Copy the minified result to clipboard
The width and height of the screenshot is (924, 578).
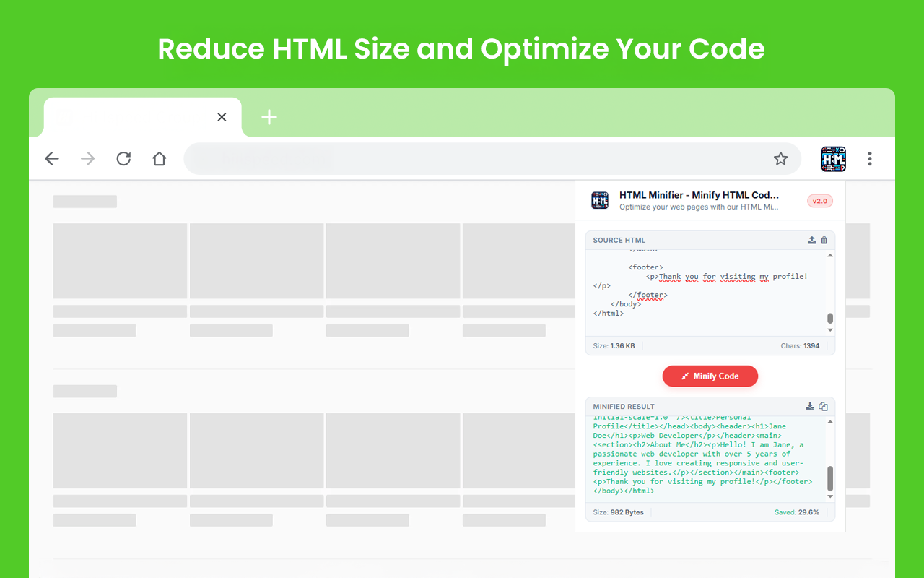click(824, 406)
